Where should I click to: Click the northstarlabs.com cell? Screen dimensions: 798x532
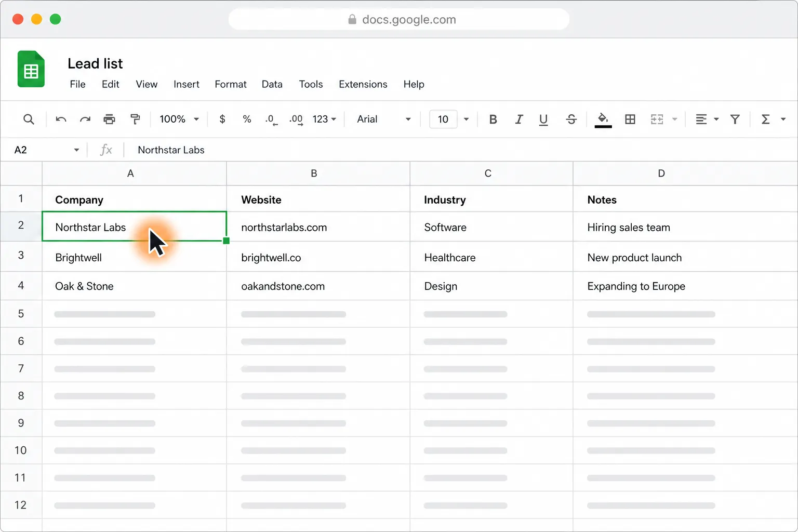(318, 227)
